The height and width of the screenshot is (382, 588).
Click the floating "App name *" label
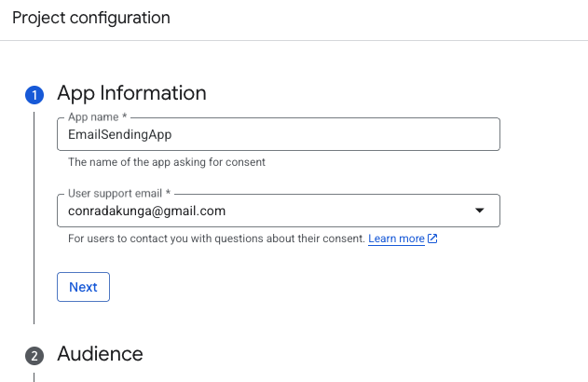click(x=96, y=117)
